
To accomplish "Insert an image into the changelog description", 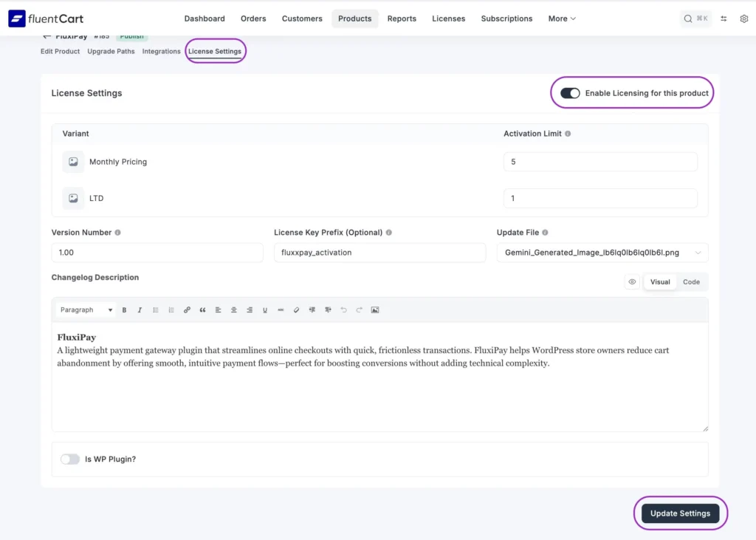I will click(x=375, y=310).
